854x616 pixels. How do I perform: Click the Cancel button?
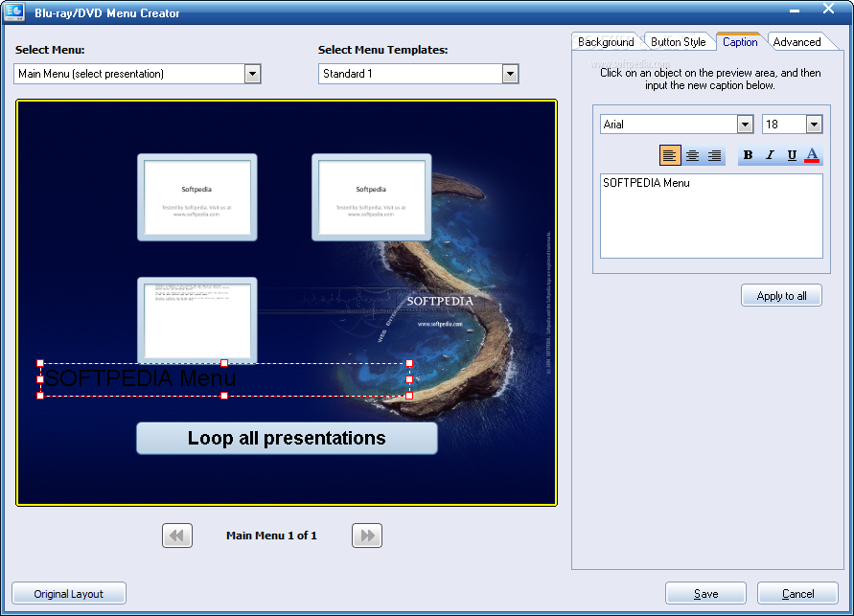[x=797, y=594]
